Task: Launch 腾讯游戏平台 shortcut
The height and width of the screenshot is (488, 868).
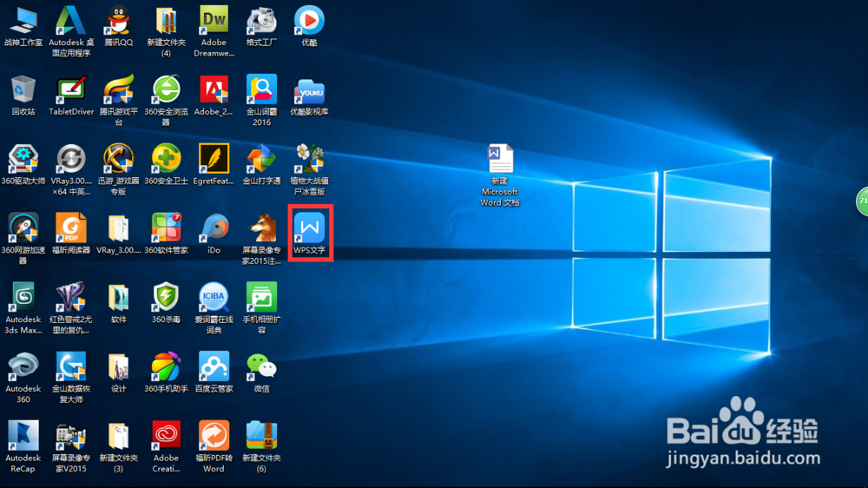Action: pos(118,90)
